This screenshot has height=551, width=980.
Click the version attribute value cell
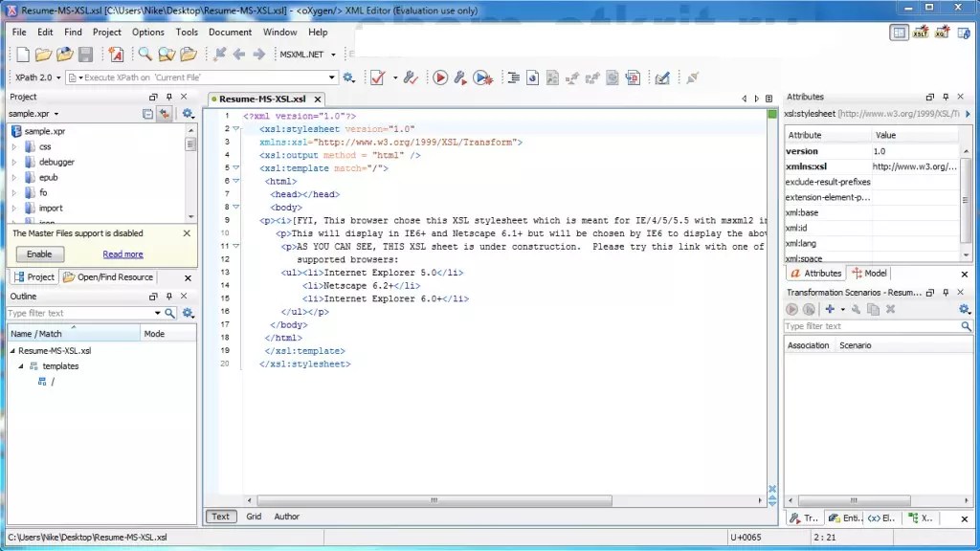915,151
